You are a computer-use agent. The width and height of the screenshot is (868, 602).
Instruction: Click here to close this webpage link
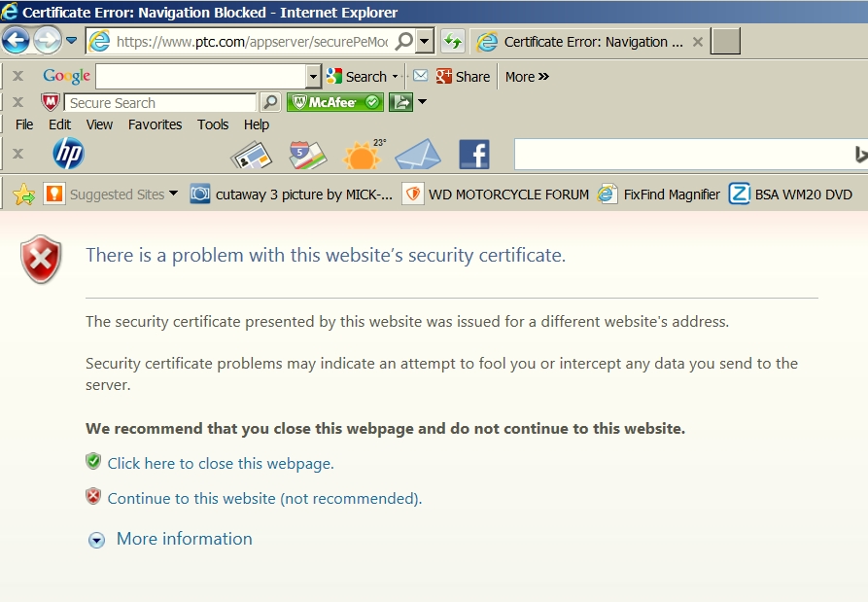221,464
